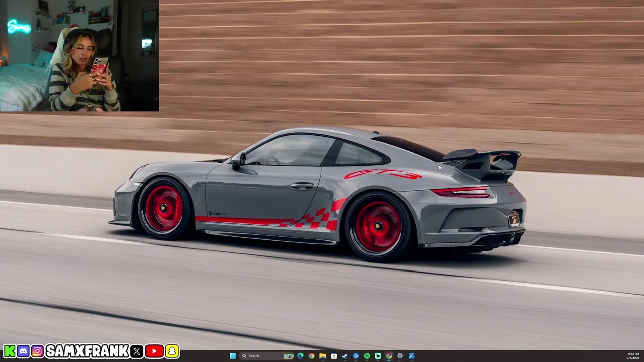Open the blue app icon beside Steam
Image resolution: width=644 pixels, height=362 pixels.
coord(356,356)
